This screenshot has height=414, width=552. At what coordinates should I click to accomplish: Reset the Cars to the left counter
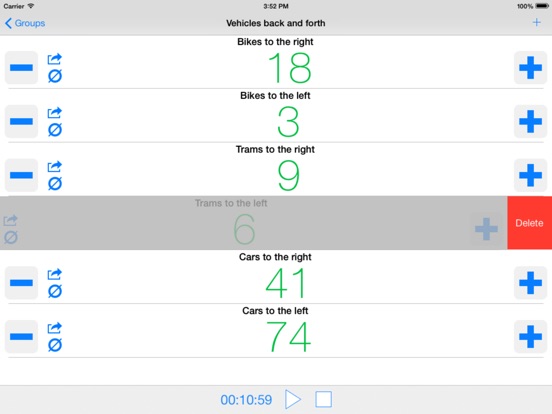pos(55,345)
